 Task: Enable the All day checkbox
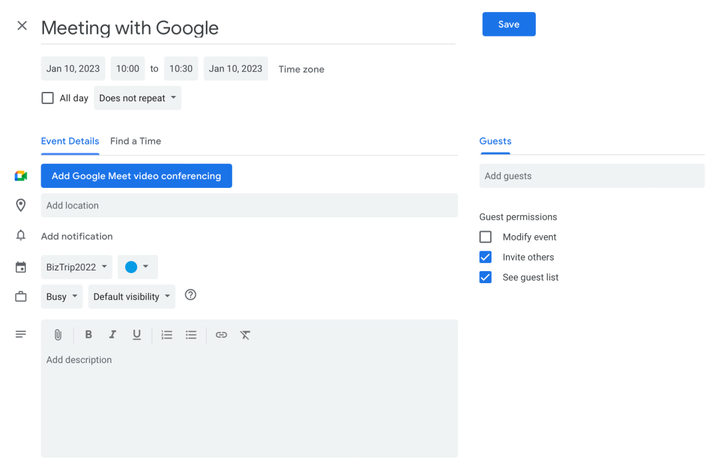click(x=48, y=98)
